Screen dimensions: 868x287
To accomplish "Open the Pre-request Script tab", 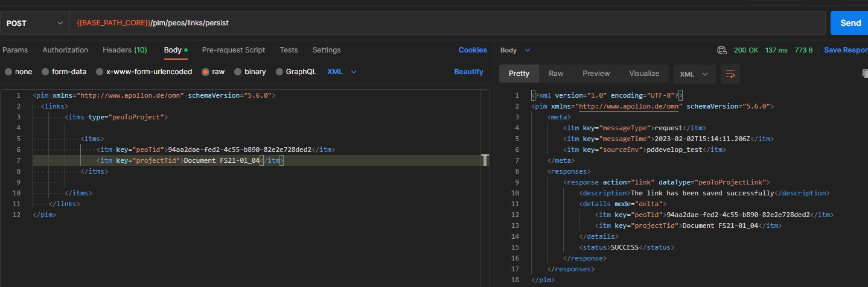I will pyautogui.click(x=234, y=50).
